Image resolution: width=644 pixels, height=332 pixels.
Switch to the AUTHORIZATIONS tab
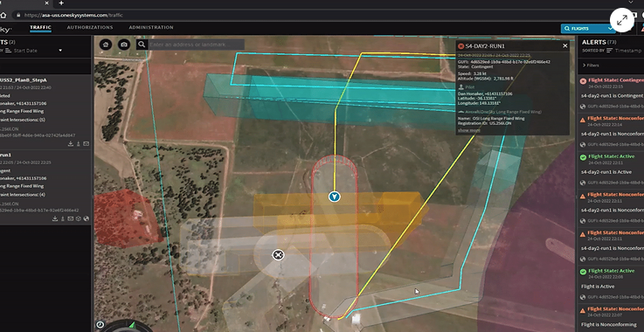click(x=90, y=28)
